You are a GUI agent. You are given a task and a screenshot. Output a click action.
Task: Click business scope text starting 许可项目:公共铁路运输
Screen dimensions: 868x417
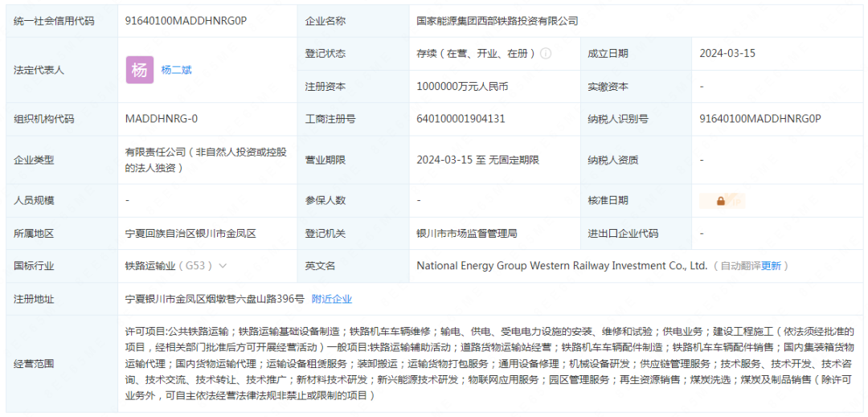pos(490,363)
